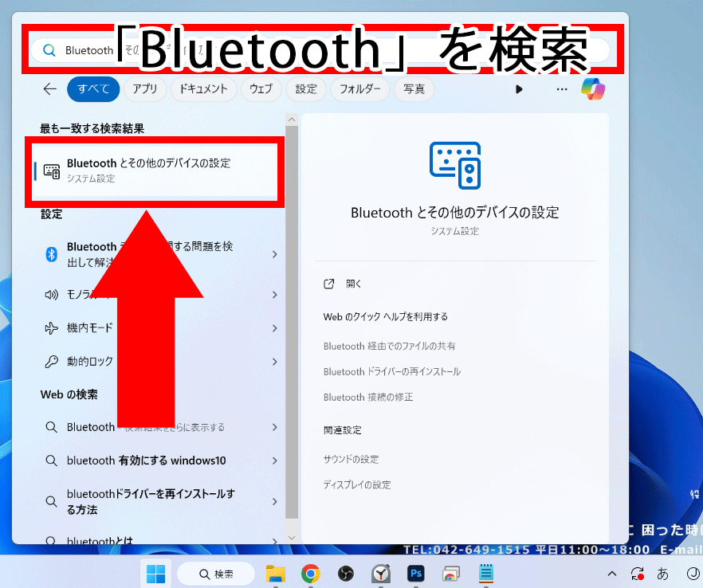Open サウンドの設定 related setting

point(351,459)
